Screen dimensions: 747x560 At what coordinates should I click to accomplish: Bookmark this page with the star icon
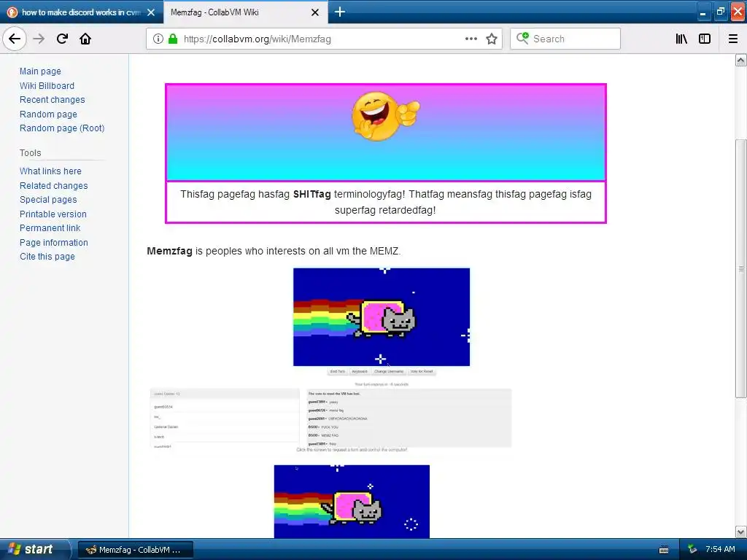click(x=492, y=39)
